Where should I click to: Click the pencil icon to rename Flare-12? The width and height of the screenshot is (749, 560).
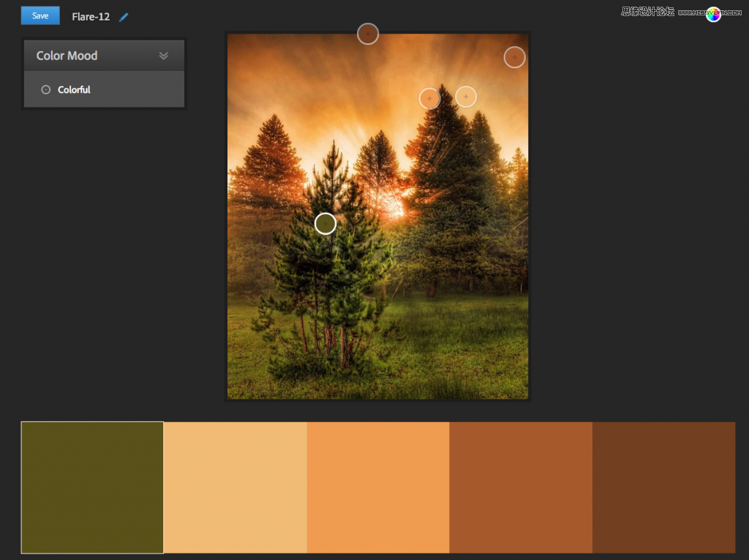point(124,17)
